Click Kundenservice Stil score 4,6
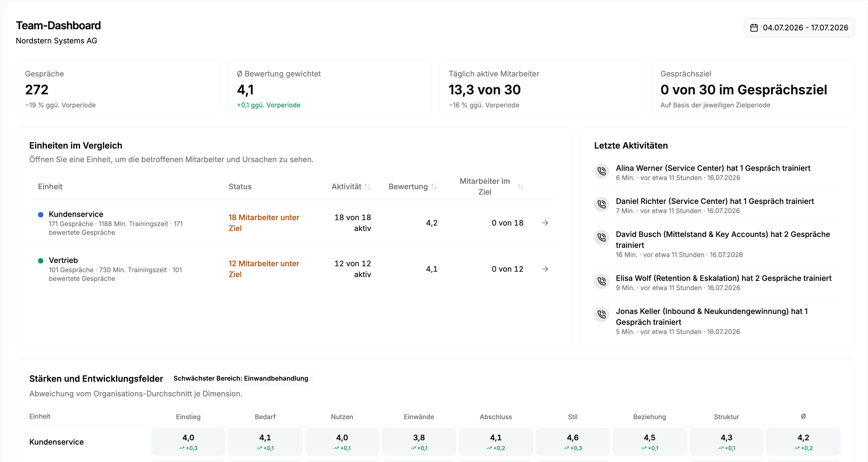 (x=573, y=442)
